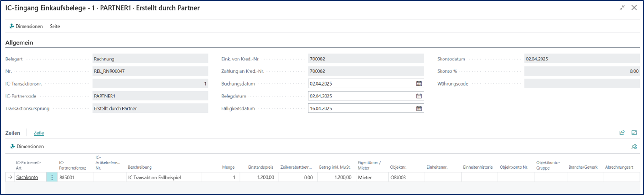Click the Fälligkeitsdatum field value 16.04.2025
The image size is (644, 195).
coord(361,108)
